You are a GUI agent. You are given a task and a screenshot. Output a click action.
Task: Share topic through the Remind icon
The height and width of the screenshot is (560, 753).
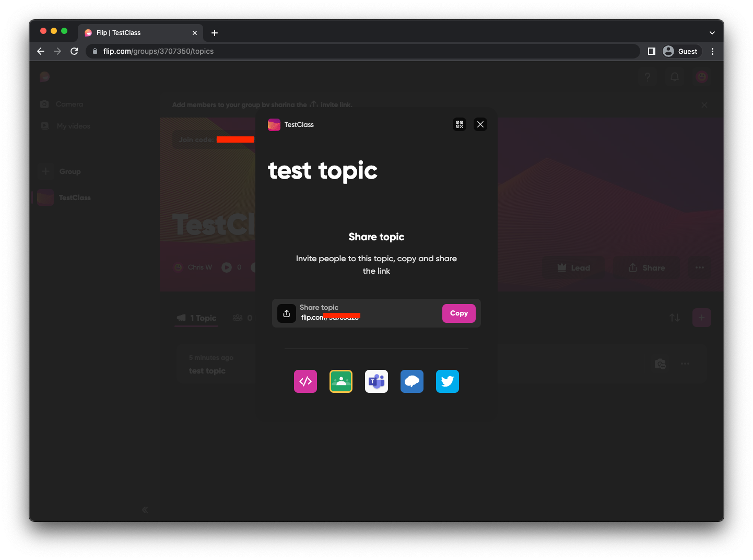point(412,381)
